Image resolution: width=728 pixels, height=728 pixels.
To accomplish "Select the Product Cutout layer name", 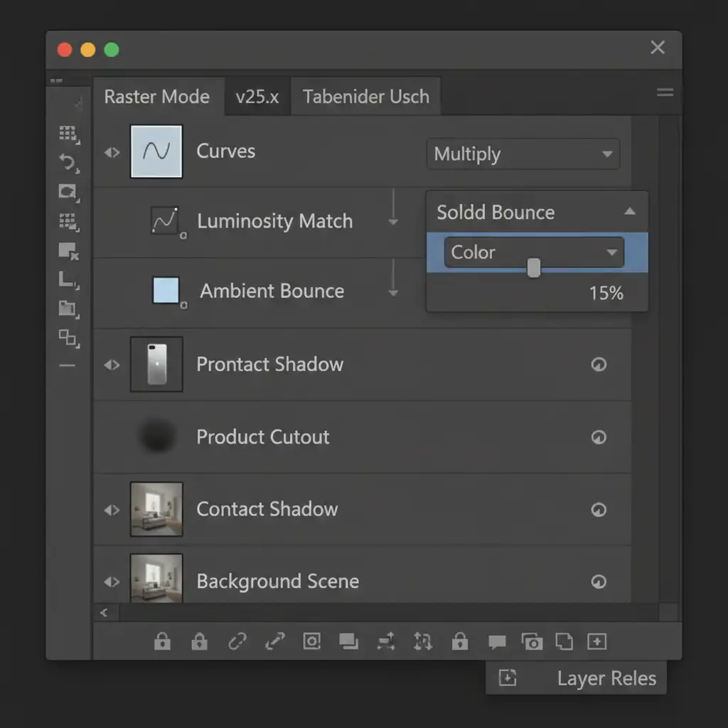I will click(x=262, y=437).
